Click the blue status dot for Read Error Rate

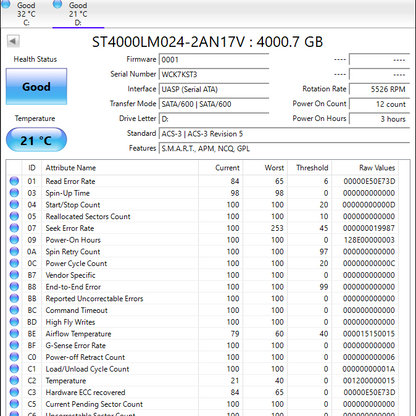click(14, 181)
